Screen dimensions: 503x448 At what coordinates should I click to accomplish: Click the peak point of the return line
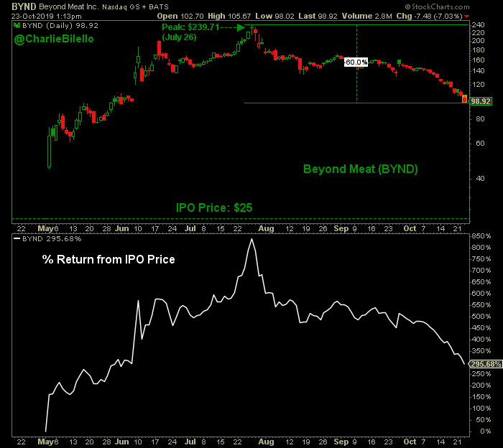(251, 239)
